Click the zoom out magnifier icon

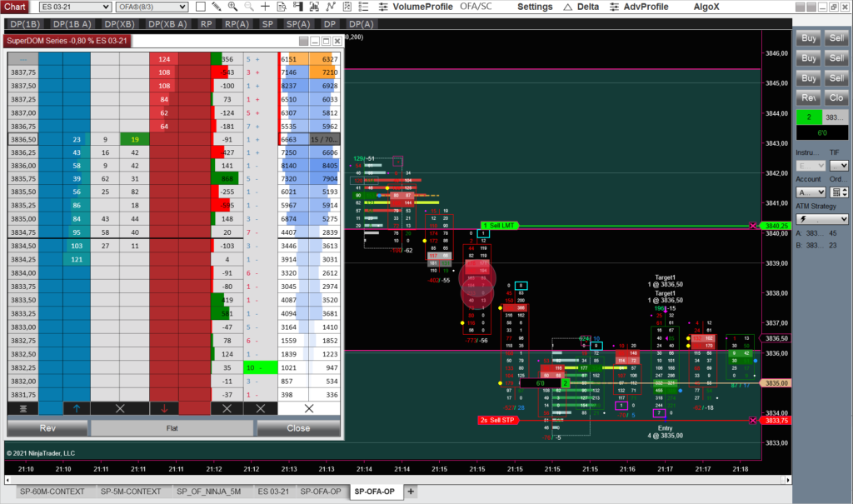pos(248,7)
